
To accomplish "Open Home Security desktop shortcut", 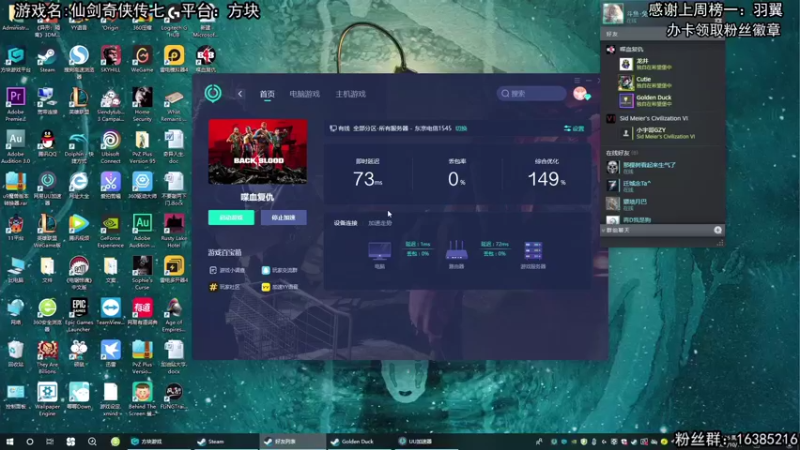I will coord(142,104).
